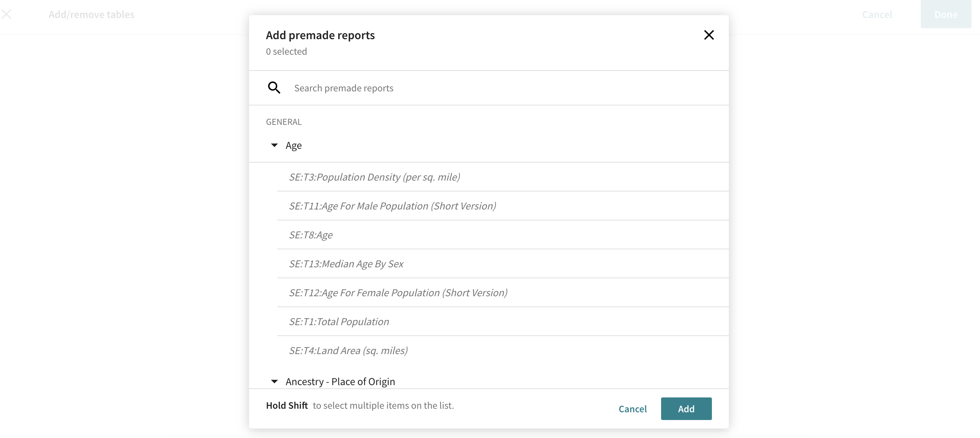The image size is (980, 438).
Task: Click the Add premade reports title
Action: 320,35
